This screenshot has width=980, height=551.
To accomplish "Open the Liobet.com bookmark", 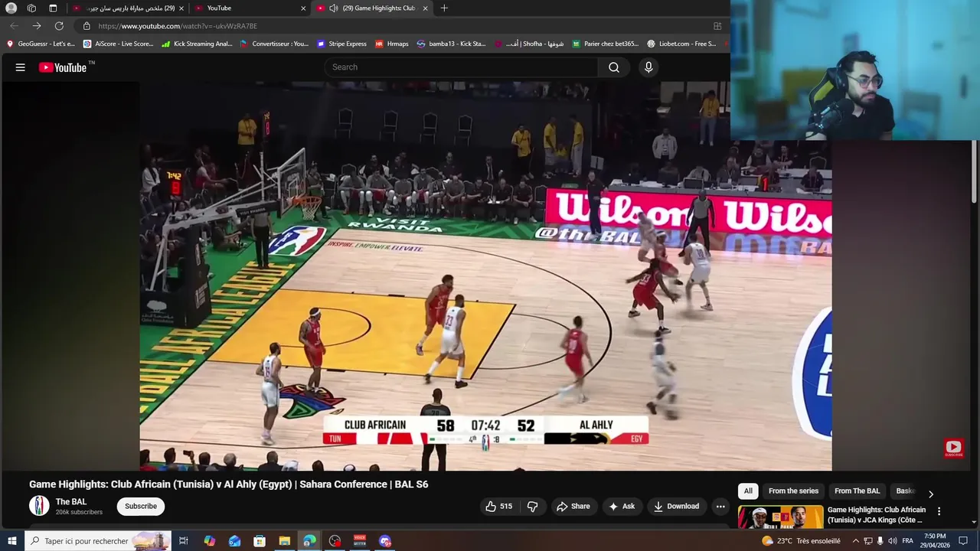I will (x=681, y=44).
